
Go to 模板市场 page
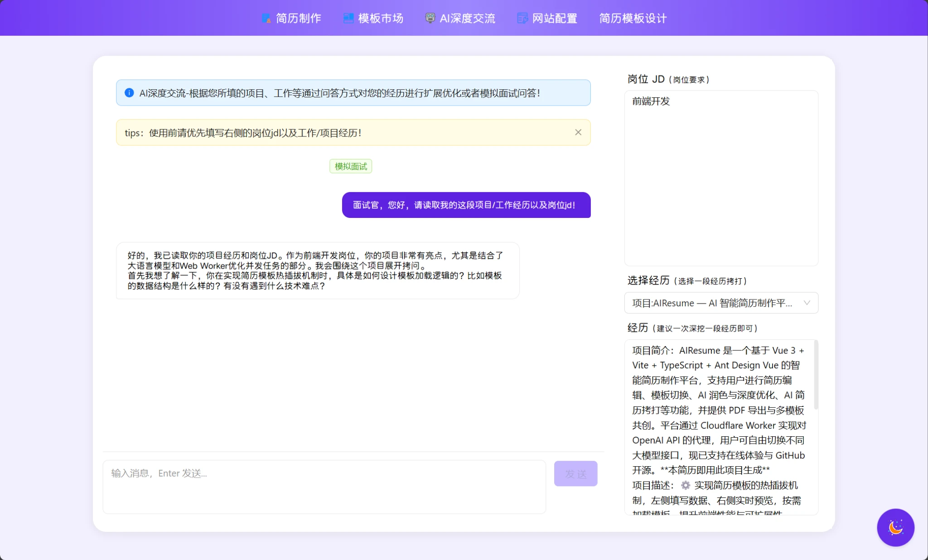(x=381, y=19)
